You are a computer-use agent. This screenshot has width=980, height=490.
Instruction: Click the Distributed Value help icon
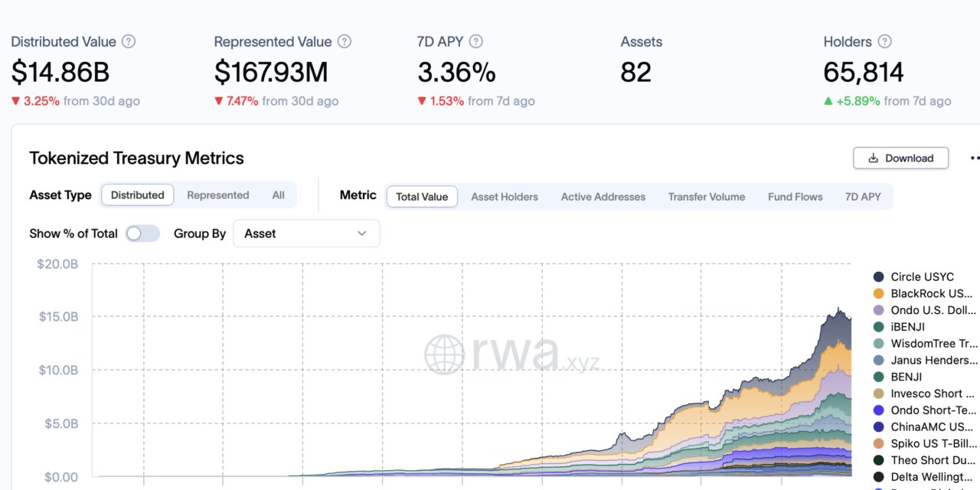coord(129,41)
